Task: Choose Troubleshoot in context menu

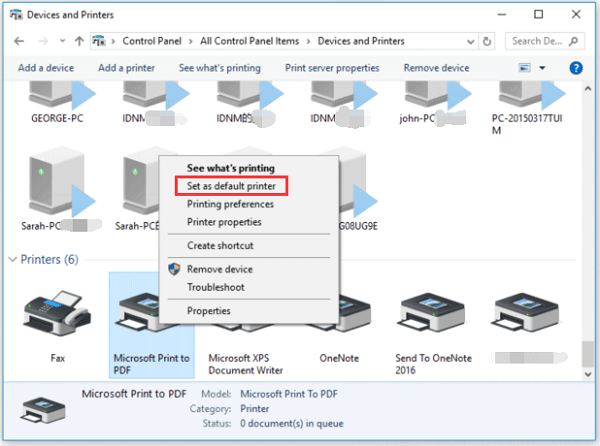Action: [x=215, y=287]
